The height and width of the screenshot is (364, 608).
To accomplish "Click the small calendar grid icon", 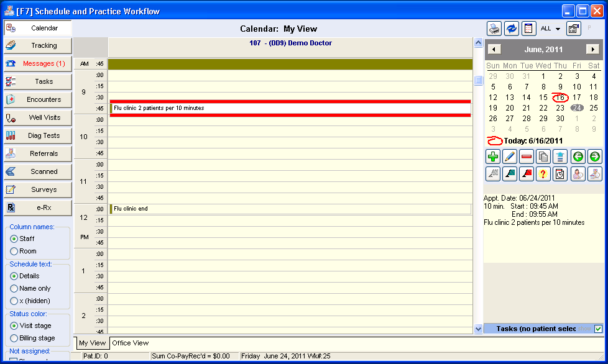I will tap(528, 29).
